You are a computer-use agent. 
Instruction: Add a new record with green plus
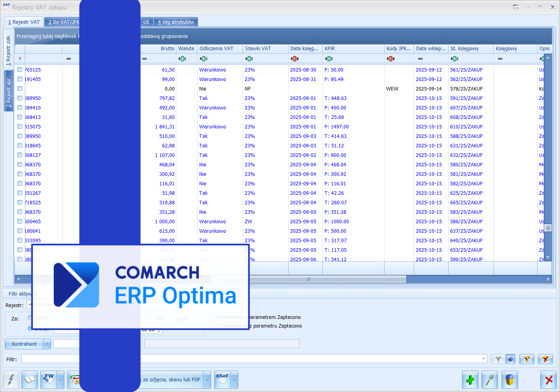tap(470, 380)
